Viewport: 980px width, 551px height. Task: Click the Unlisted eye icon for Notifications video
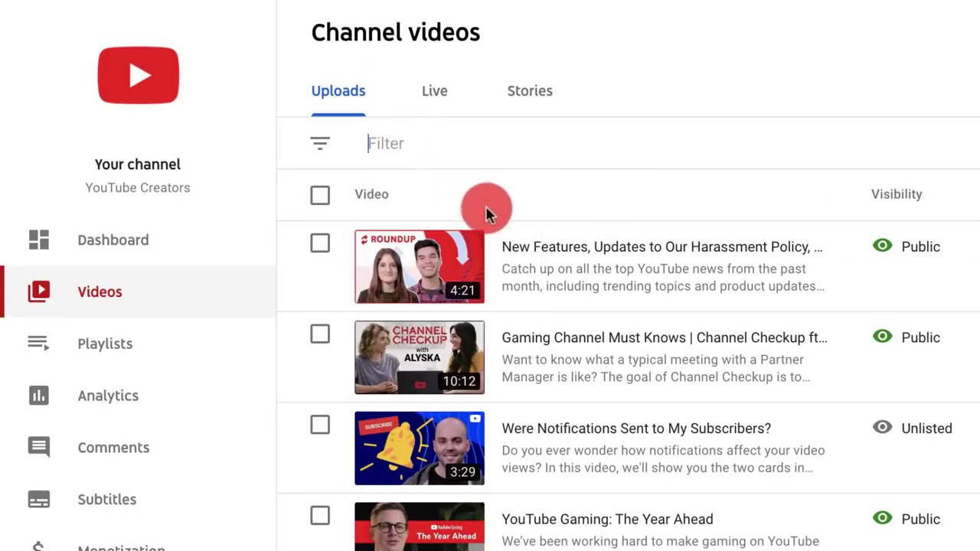coord(883,428)
